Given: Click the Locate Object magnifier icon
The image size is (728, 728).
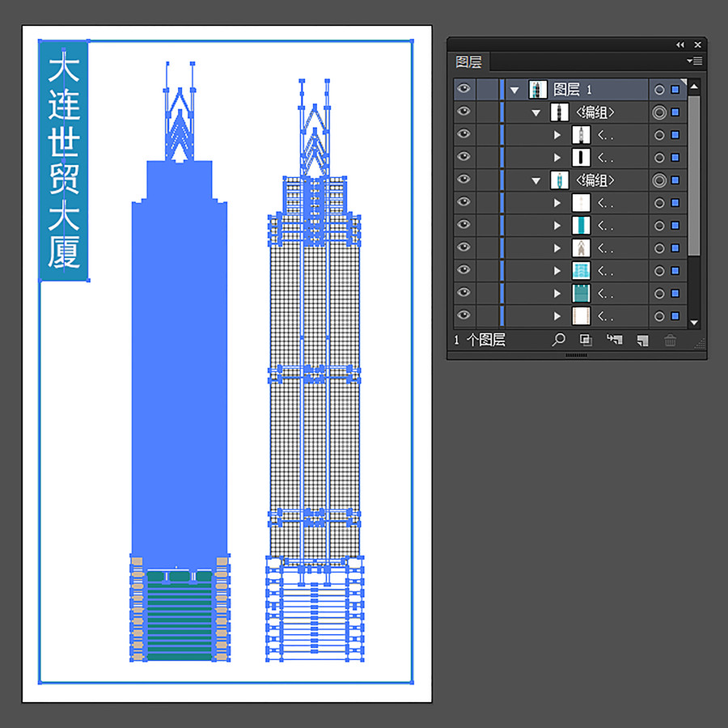Looking at the screenshot, I should tap(558, 340).
